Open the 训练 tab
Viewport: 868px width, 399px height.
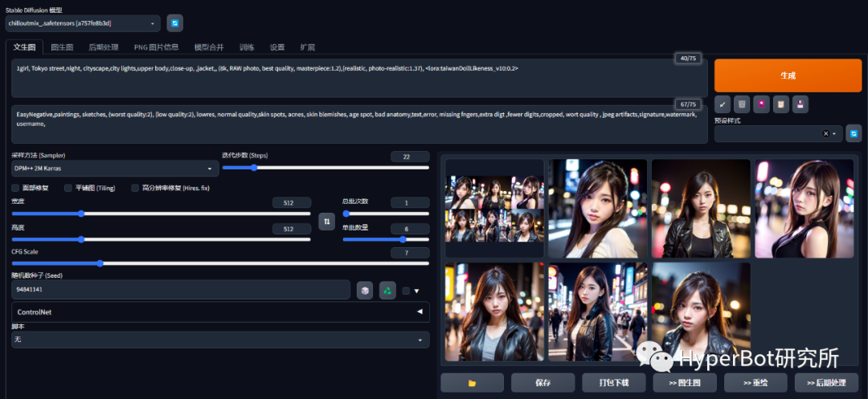[247, 47]
